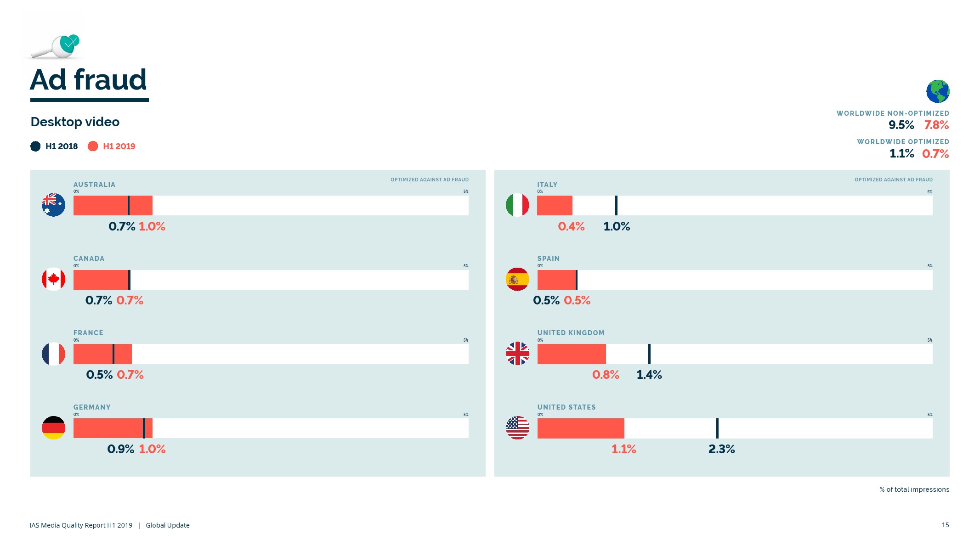Click the worldwide globe icon
Image resolution: width=980 pixels, height=551 pixels.
tap(937, 91)
